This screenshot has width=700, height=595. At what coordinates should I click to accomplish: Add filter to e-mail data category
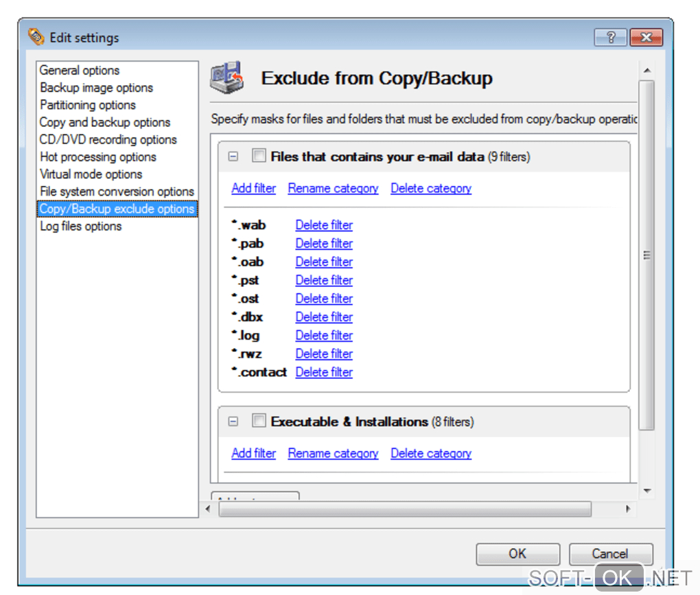point(253,188)
